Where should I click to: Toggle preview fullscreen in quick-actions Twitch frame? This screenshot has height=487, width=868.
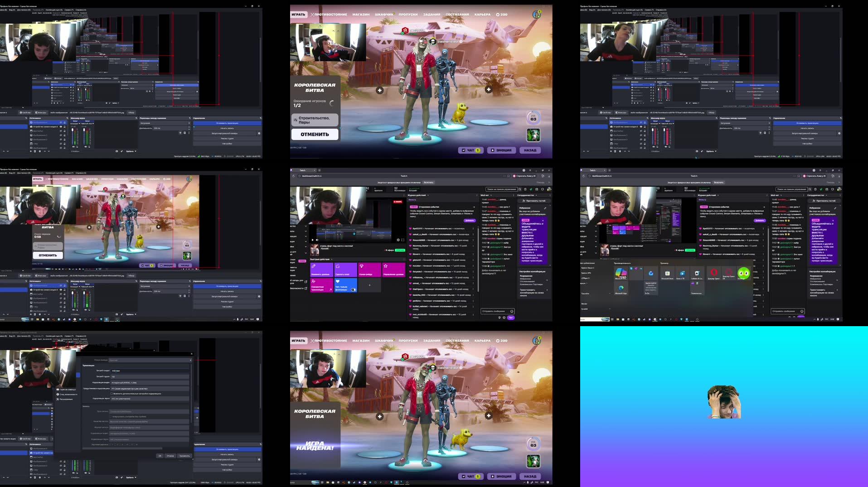click(402, 240)
